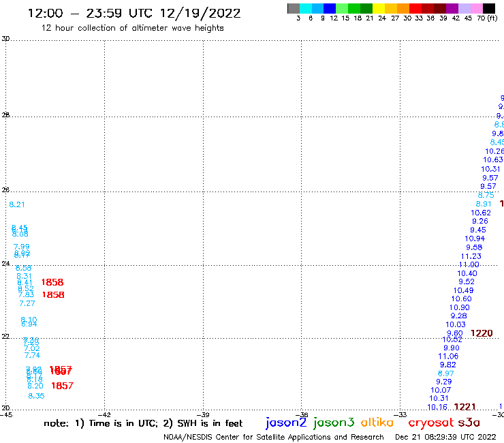This screenshot has width=504, height=443.
Task: Click the 8.31 wave height reading
Action: pyautogui.click(x=24, y=276)
